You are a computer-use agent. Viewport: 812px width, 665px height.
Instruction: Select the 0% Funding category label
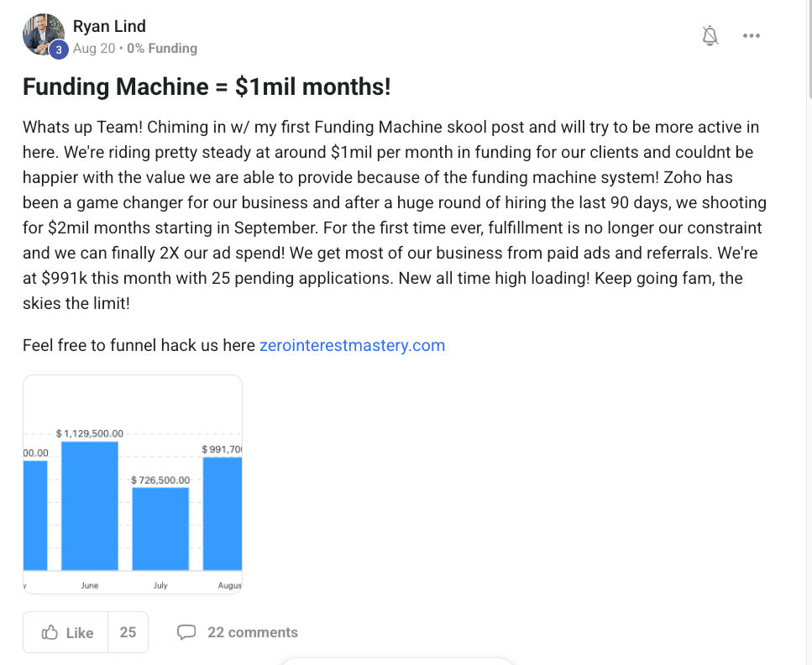coord(162,49)
